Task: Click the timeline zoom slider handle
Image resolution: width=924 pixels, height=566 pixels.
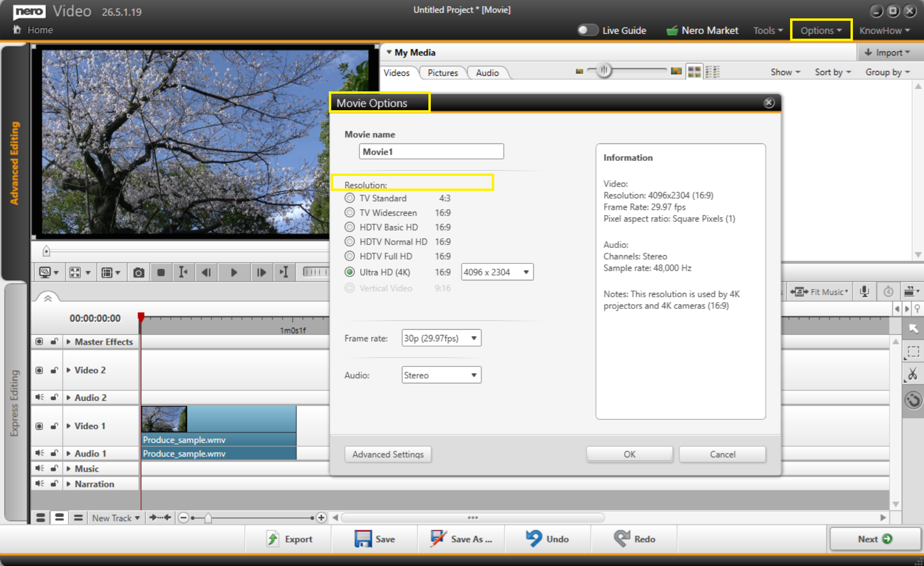Action: 208,518
